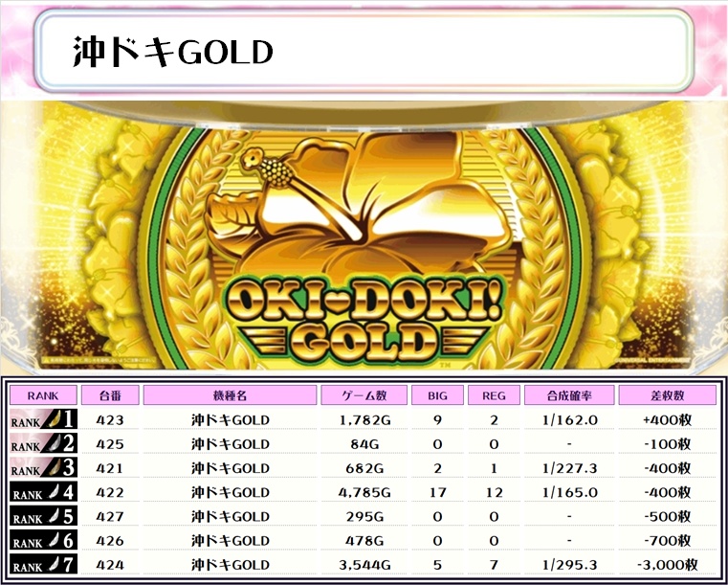Click the ゲーム数 column header
This screenshot has width=728, height=585.
364,395
